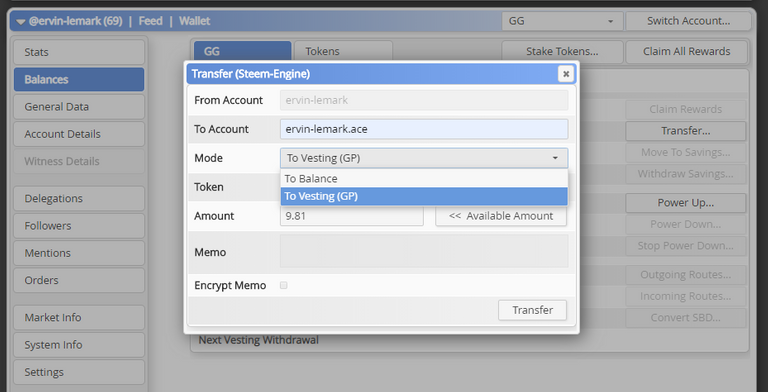Open Account Details in the sidebar
The height and width of the screenshot is (392, 768).
point(79,134)
